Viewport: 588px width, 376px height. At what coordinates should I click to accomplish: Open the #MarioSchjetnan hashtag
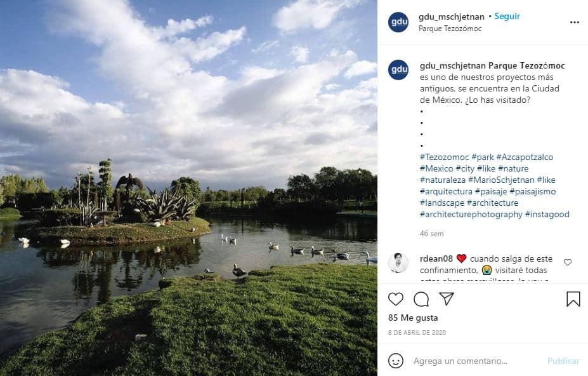[x=501, y=180]
